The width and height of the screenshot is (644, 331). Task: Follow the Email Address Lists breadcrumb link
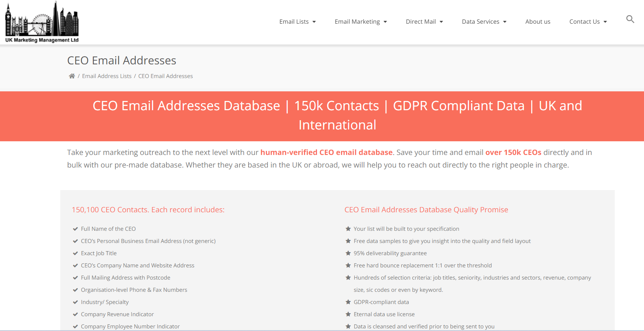pyautogui.click(x=107, y=76)
